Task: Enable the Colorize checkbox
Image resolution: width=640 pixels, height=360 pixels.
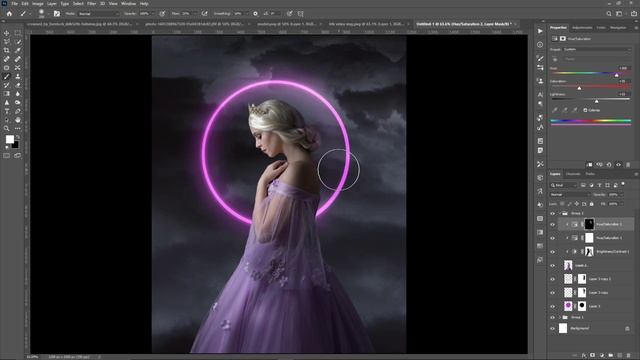Action: (585, 110)
